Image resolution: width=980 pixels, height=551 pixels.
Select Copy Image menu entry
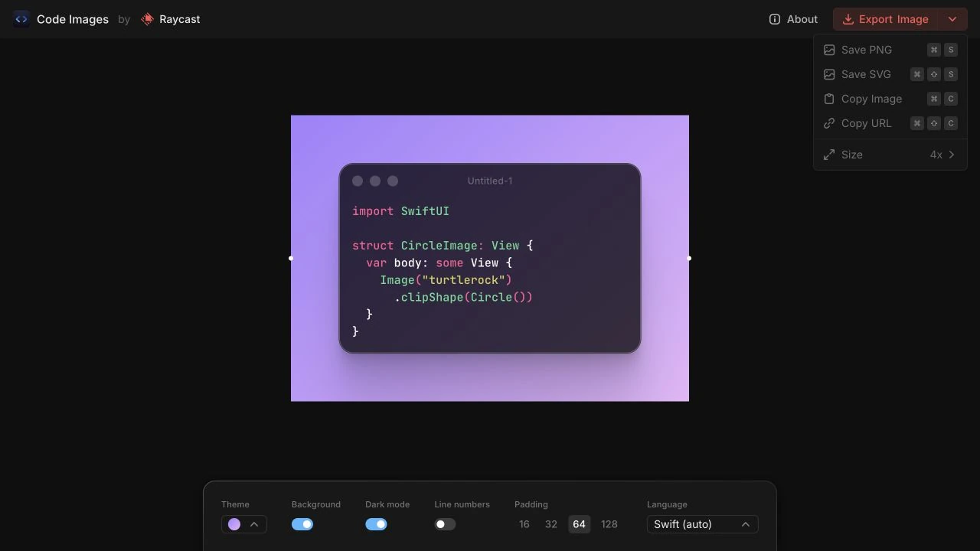click(x=890, y=99)
